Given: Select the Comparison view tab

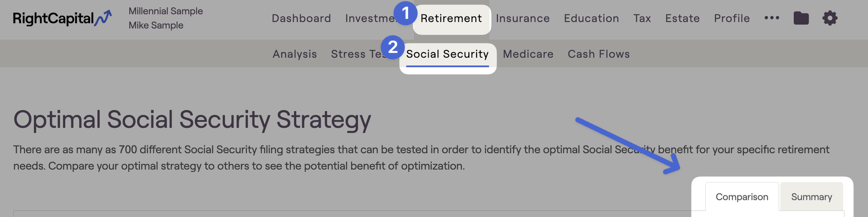Looking at the screenshot, I should click(742, 197).
